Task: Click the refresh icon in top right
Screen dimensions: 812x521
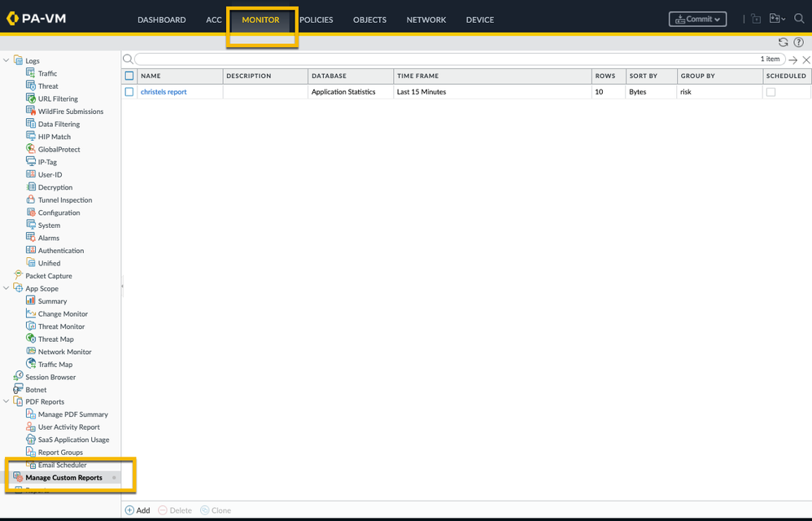Action: [783, 42]
